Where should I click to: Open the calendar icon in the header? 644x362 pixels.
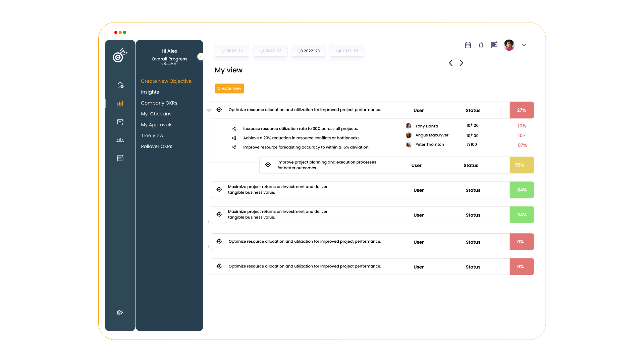(x=468, y=45)
